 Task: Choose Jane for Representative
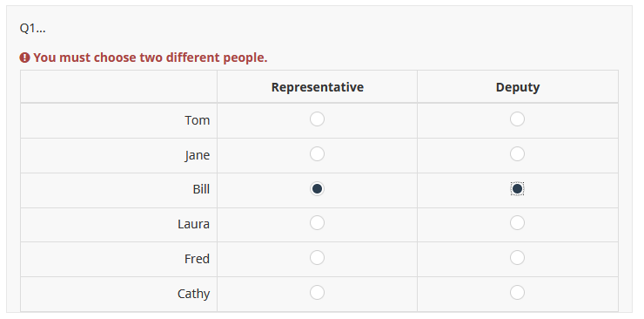tap(317, 154)
